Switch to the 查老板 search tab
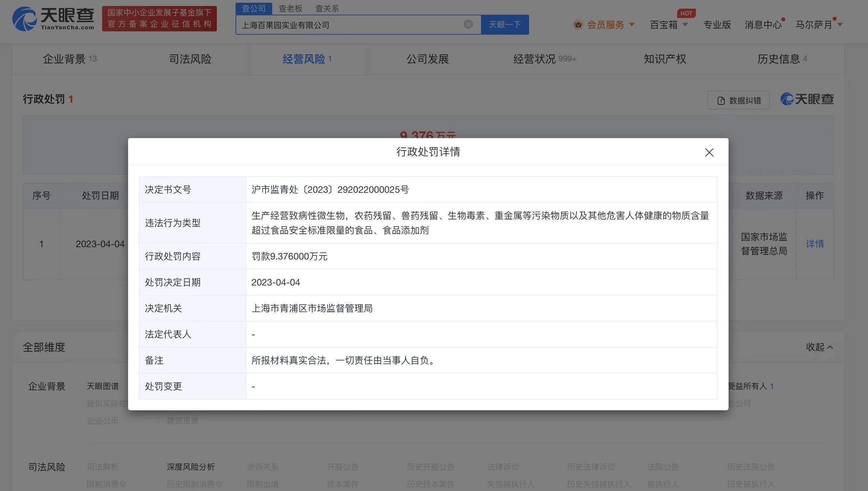 290,8
